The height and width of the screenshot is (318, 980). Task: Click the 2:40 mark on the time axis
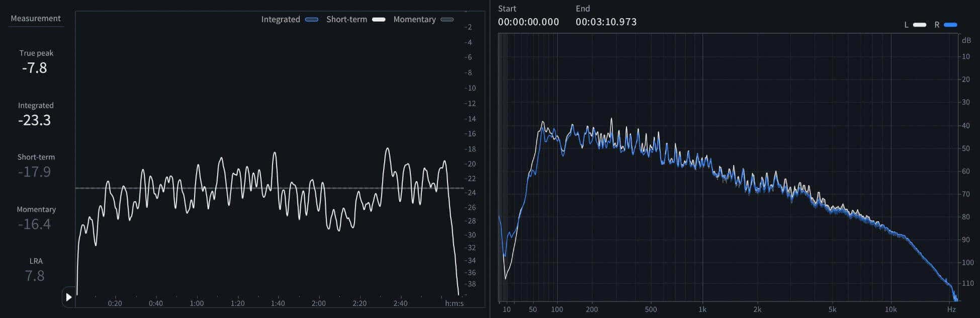point(400,303)
